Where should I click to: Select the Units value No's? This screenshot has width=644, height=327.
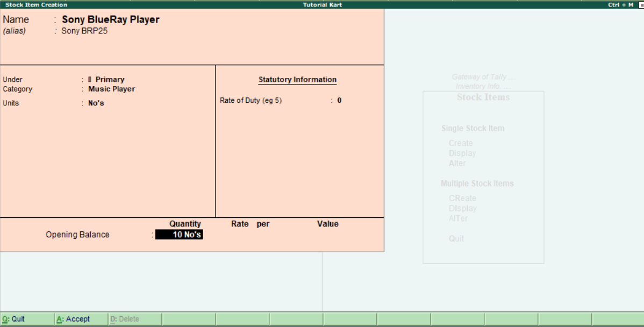click(x=96, y=103)
